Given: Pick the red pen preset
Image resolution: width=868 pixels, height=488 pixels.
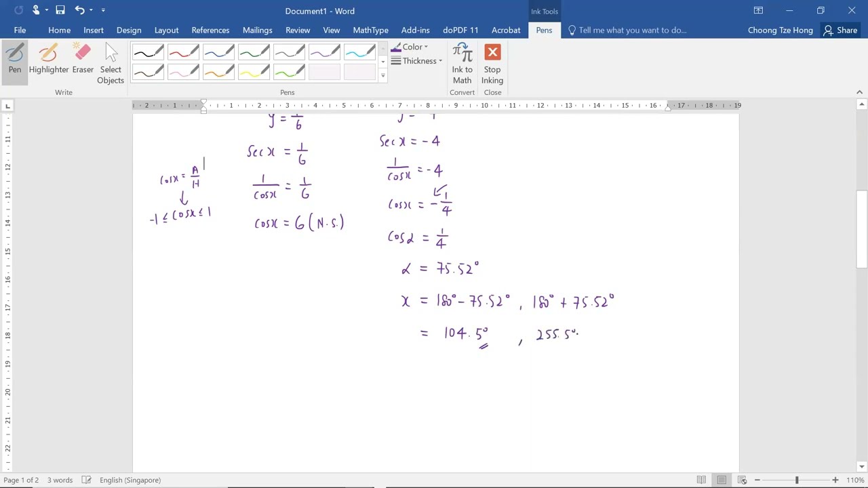Looking at the screenshot, I should pos(183,52).
